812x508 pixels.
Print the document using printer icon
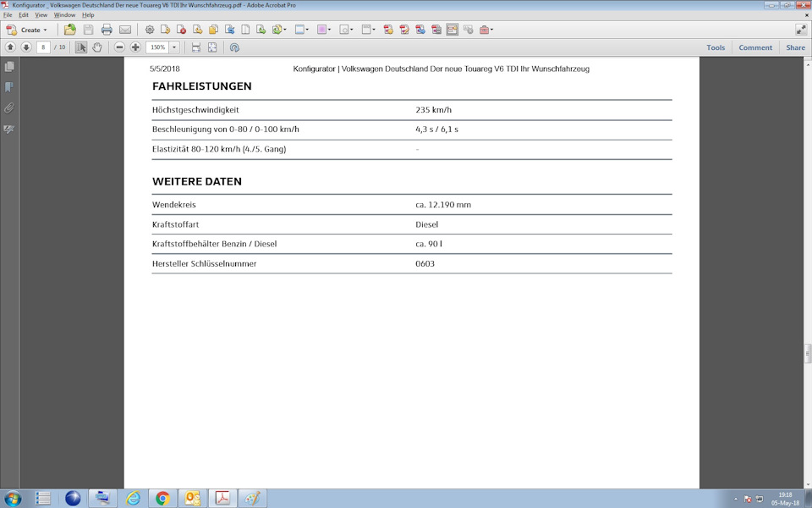[107, 30]
